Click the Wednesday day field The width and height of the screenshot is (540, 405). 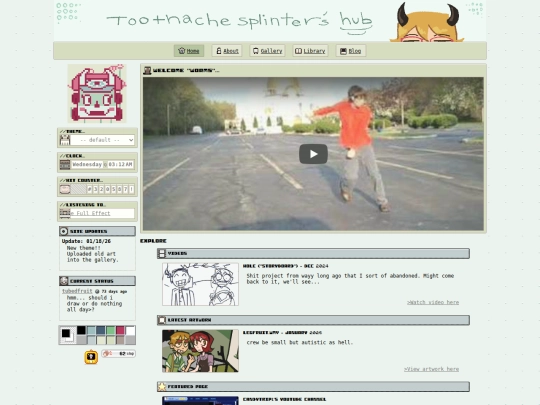point(87,165)
